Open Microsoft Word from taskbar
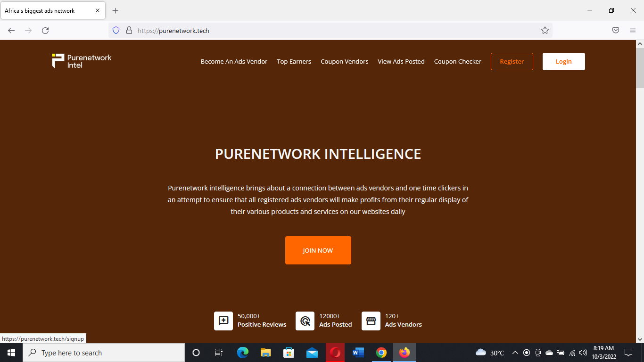The width and height of the screenshot is (644, 362). pos(358,353)
